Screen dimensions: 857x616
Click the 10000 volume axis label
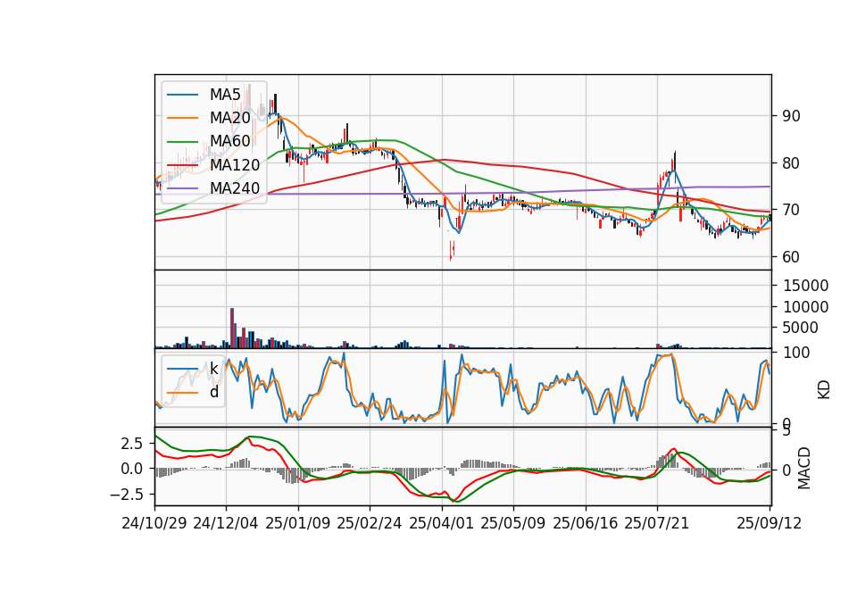[805, 307]
